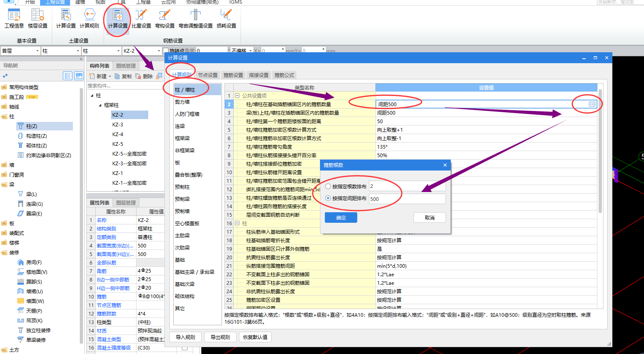Viewport: 644px width, 354px height.
Task: Click the 恢复默认值 button
Action: 255,337
